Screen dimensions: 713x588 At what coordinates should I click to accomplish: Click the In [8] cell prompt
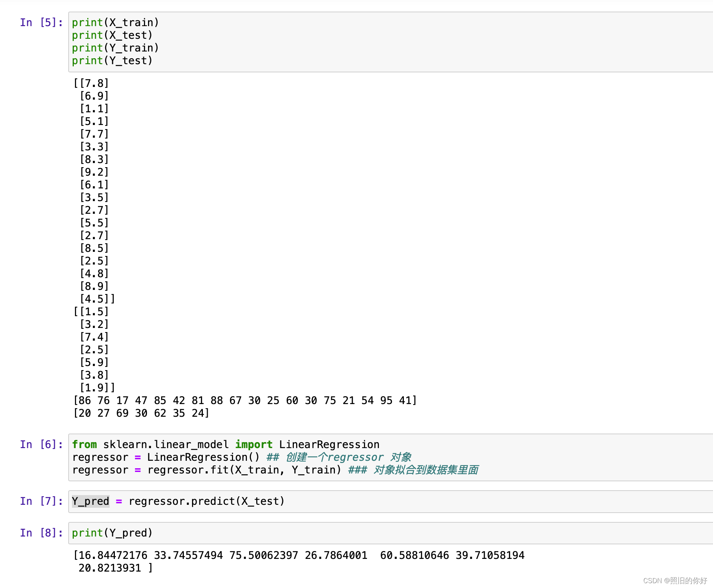pos(41,533)
